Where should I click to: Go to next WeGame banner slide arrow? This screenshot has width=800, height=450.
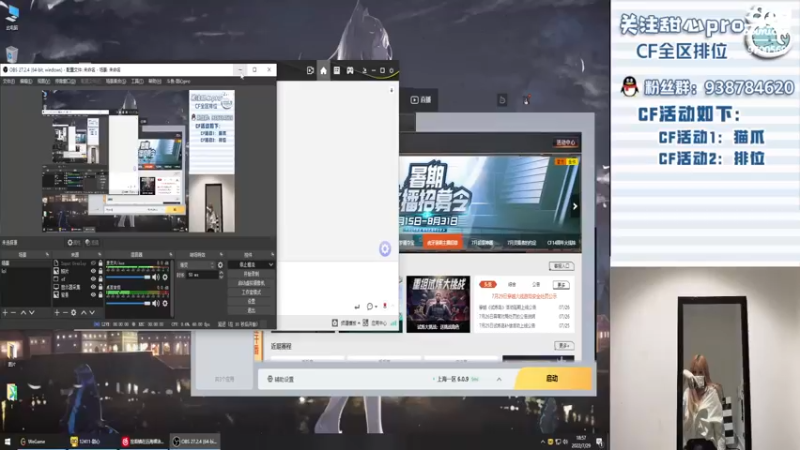pos(575,207)
